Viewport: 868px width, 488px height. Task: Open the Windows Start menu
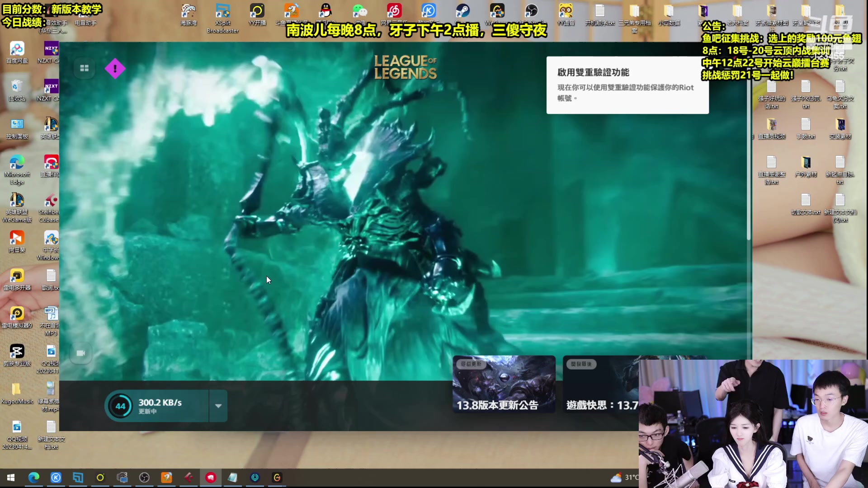11,478
